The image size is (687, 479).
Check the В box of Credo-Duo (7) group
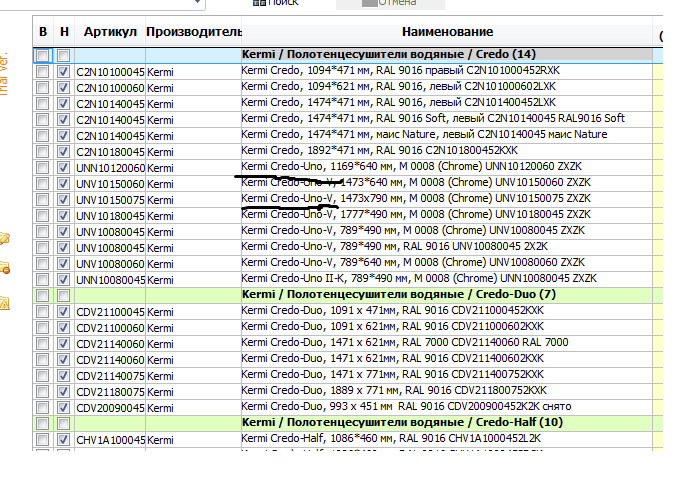42,295
